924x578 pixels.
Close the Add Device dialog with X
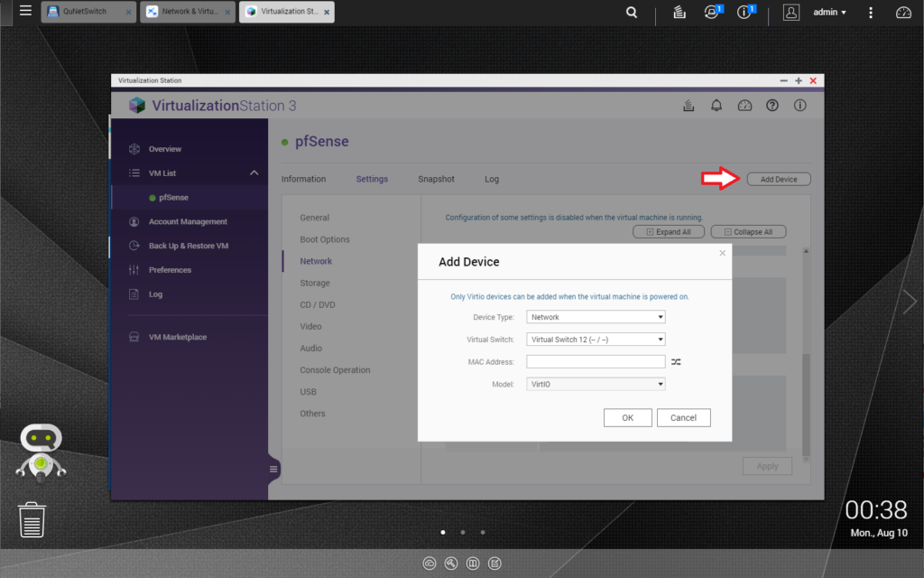click(x=722, y=253)
